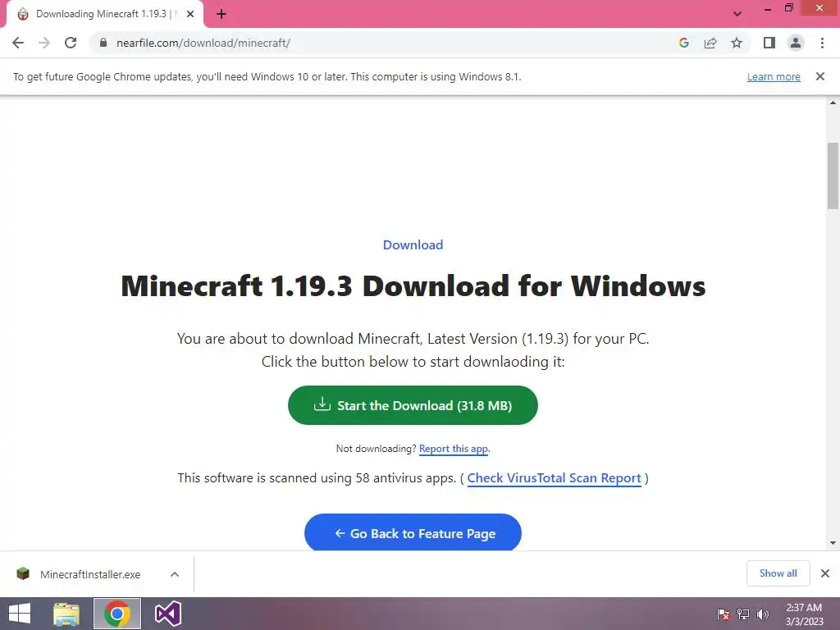Open Visual Studio from the taskbar

pyautogui.click(x=168, y=614)
